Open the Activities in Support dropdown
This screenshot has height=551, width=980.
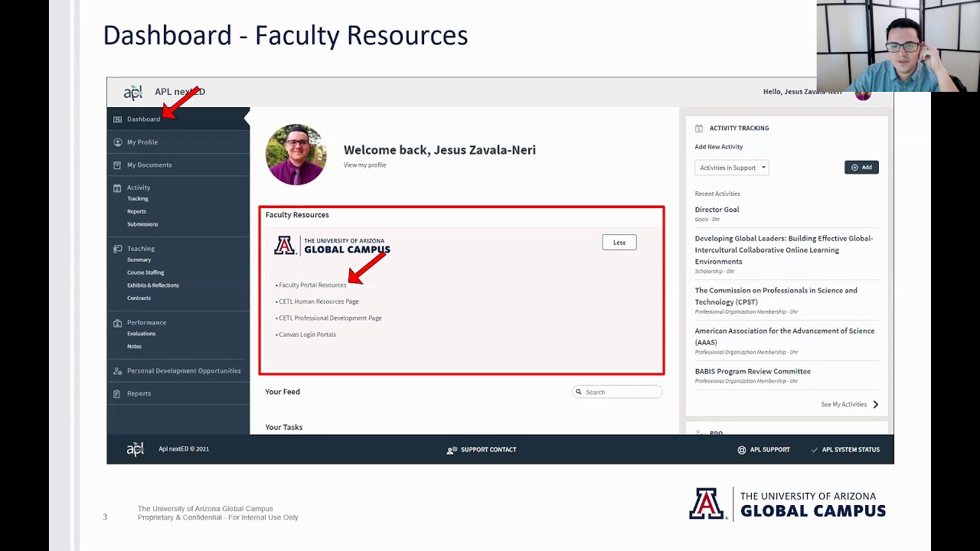pos(731,168)
